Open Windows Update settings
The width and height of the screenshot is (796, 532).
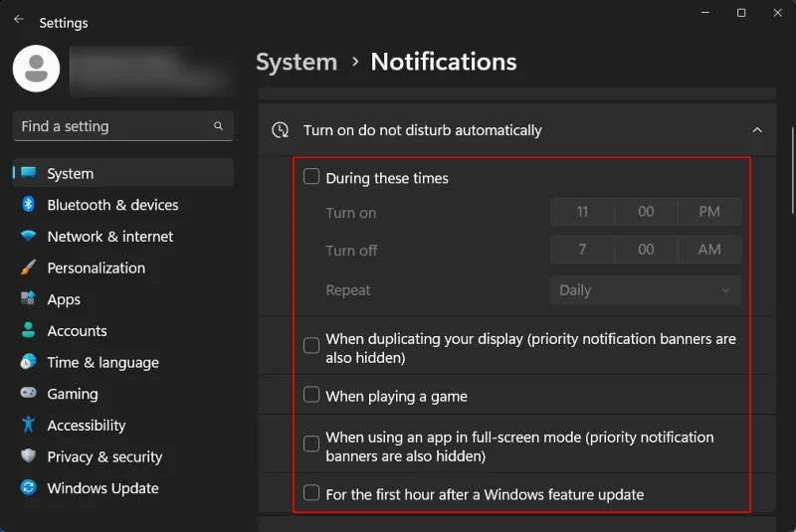coord(122,487)
